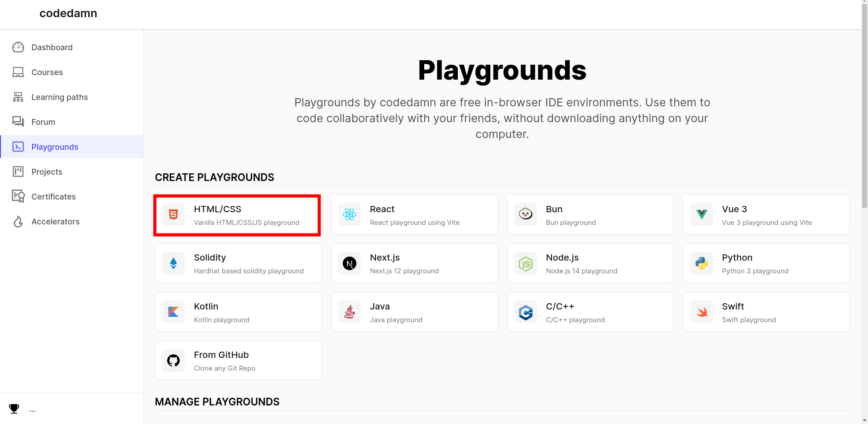Click the GitHub octocat icon
This screenshot has width=868, height=424.
173,361
